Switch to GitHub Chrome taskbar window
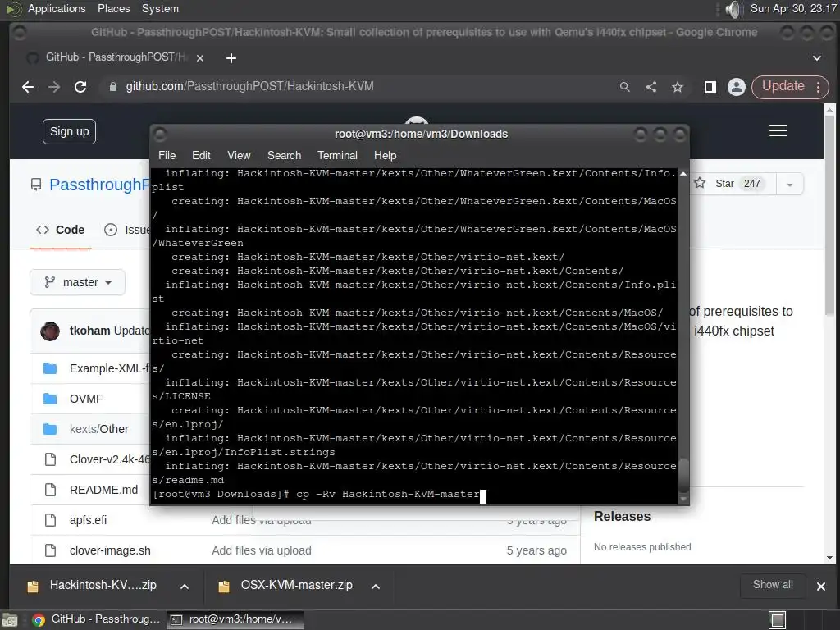 (97, 620)
